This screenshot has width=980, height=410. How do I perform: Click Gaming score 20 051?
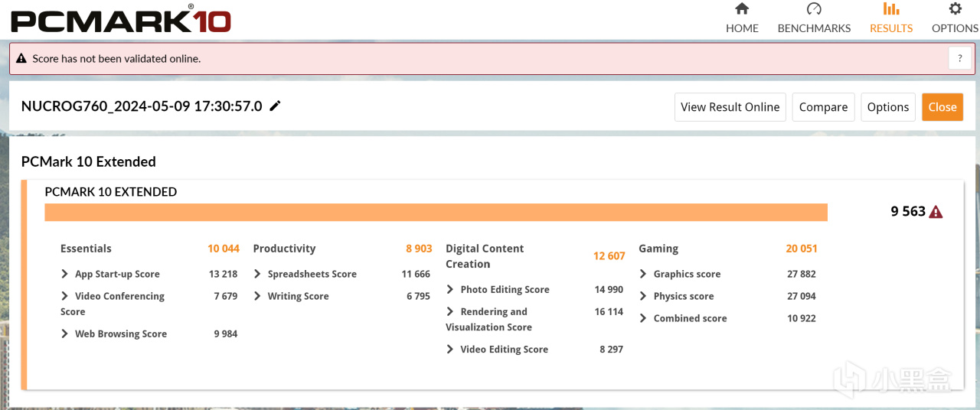[802, 249]
